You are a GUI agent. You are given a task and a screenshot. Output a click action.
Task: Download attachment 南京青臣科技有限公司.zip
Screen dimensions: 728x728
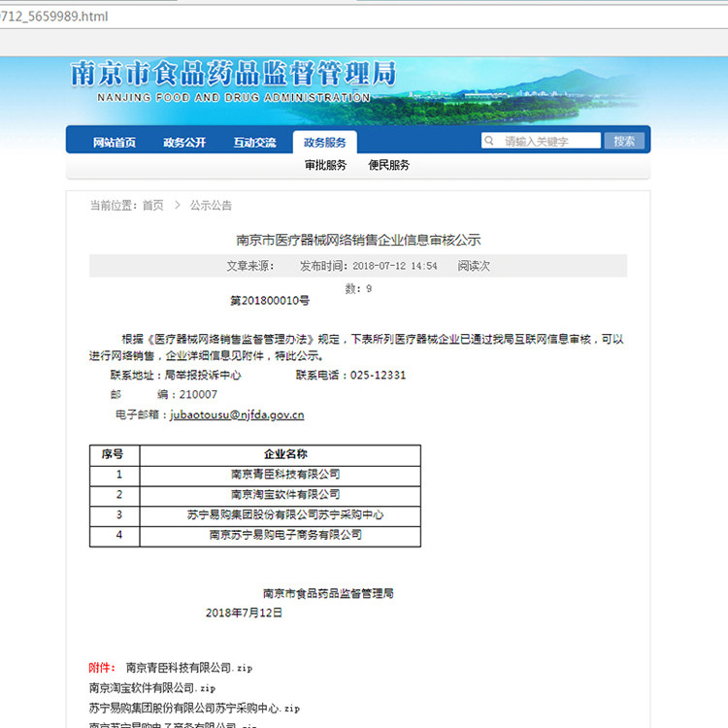tap(189, 668)
